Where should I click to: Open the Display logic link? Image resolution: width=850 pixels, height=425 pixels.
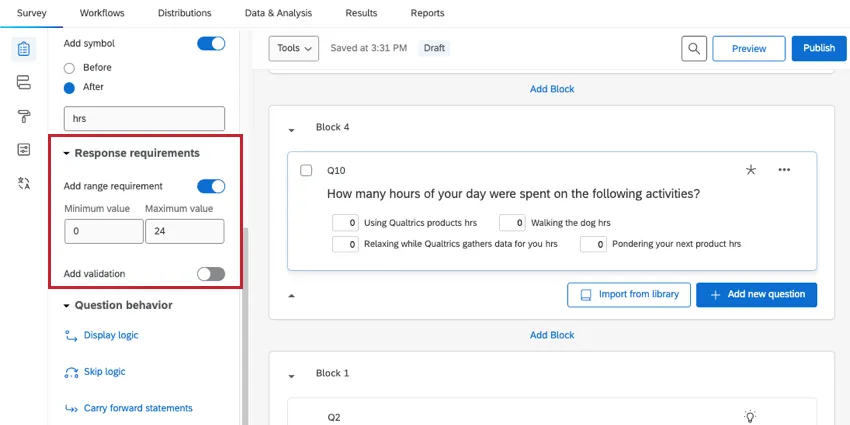pyautogui.click(x=111, y=335)
